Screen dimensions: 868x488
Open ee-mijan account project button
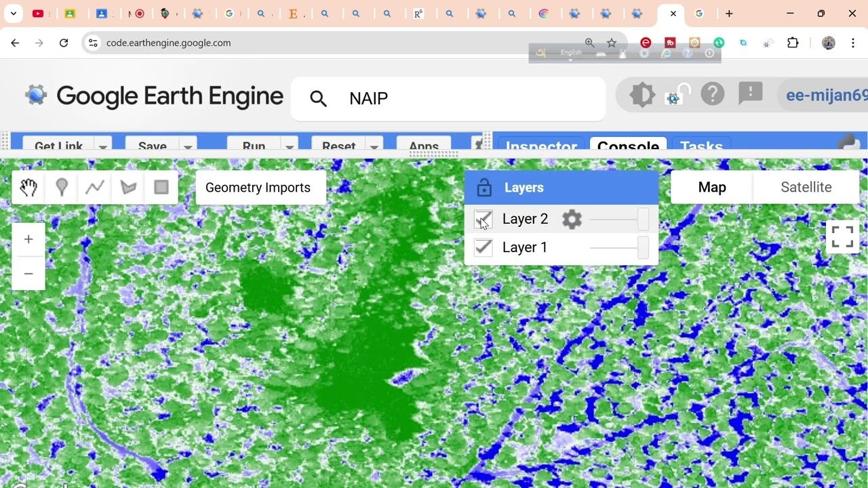[824, 95]
